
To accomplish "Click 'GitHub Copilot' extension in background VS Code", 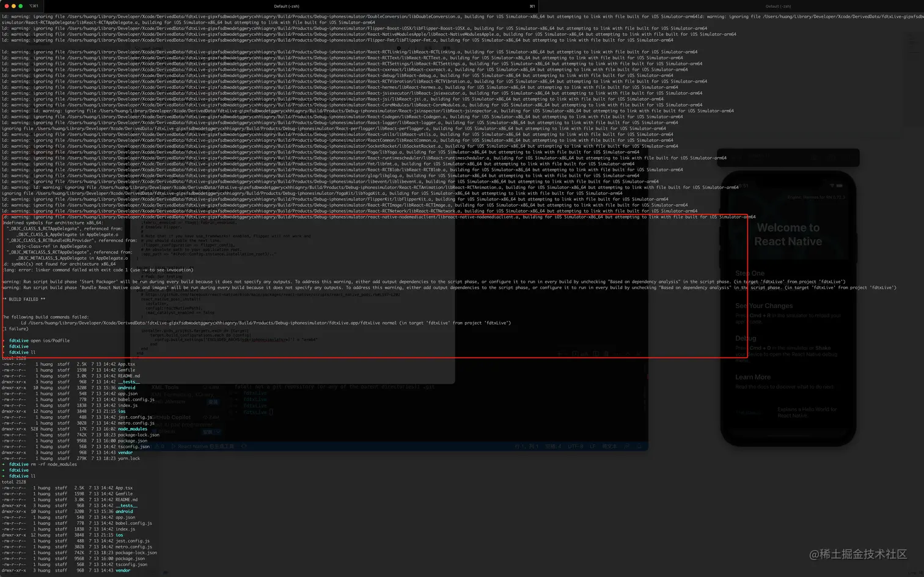I will (x=171, y=417).
